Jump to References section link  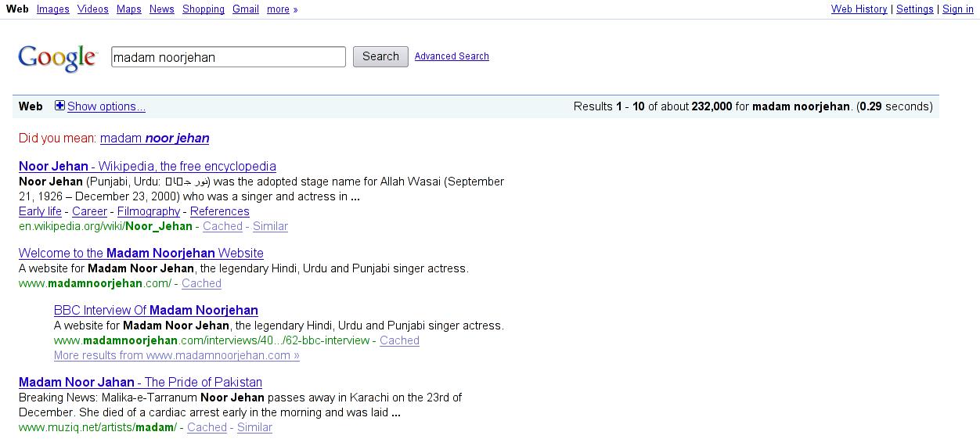[x=220, y=211]
